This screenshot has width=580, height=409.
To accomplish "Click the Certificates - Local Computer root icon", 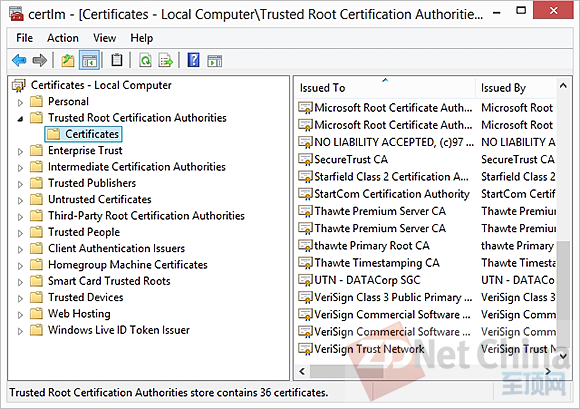I will click(x=18, y=85).
